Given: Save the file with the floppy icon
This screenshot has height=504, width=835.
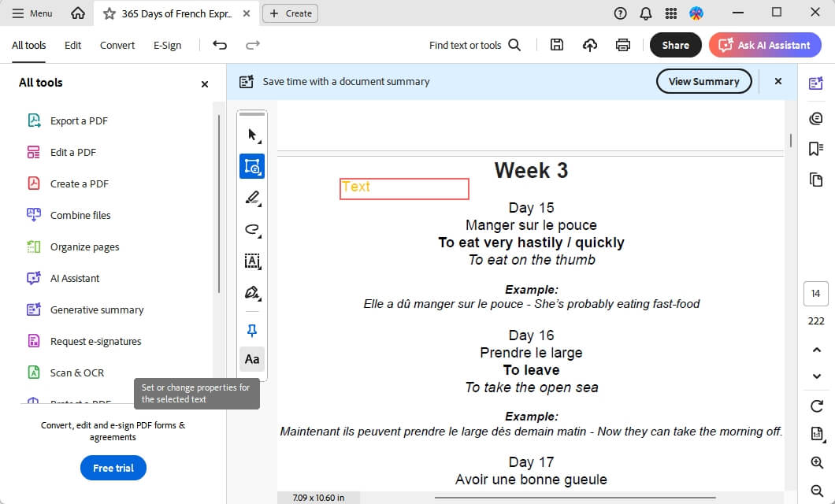Looking at the screenshot, I should 556,45.
